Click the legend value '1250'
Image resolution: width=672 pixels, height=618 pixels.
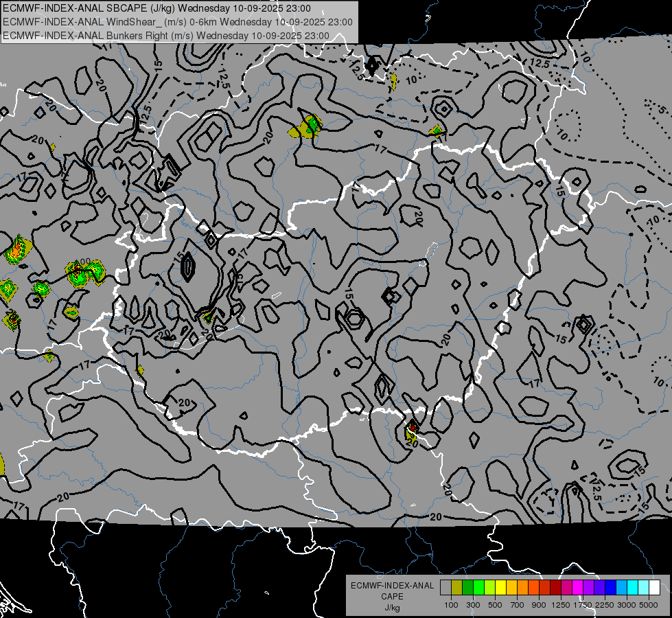(x=561, y=605)
